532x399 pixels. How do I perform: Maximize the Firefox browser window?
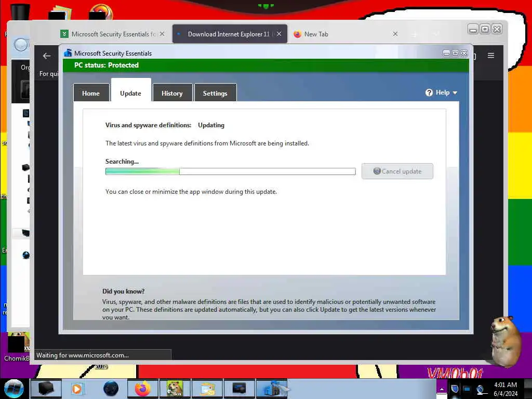[485, 30]
